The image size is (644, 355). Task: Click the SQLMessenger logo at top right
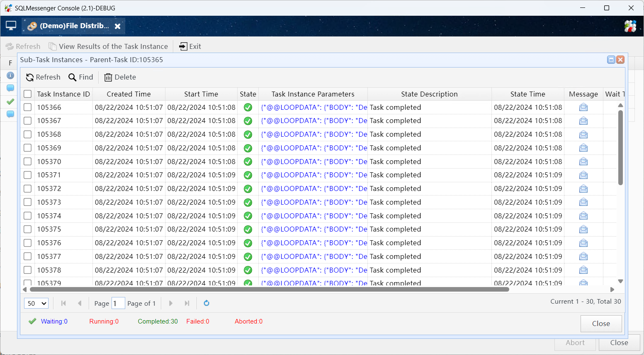click(630, 26)
